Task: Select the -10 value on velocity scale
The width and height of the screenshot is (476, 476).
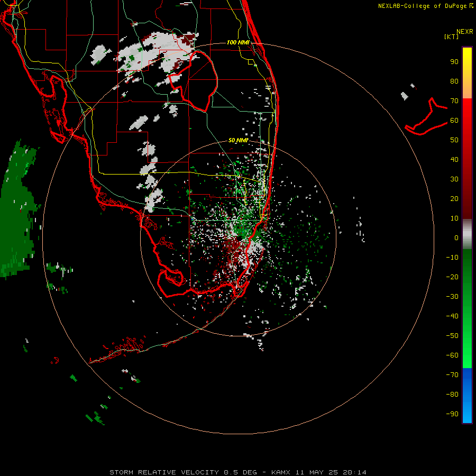Action: [452, 258]
